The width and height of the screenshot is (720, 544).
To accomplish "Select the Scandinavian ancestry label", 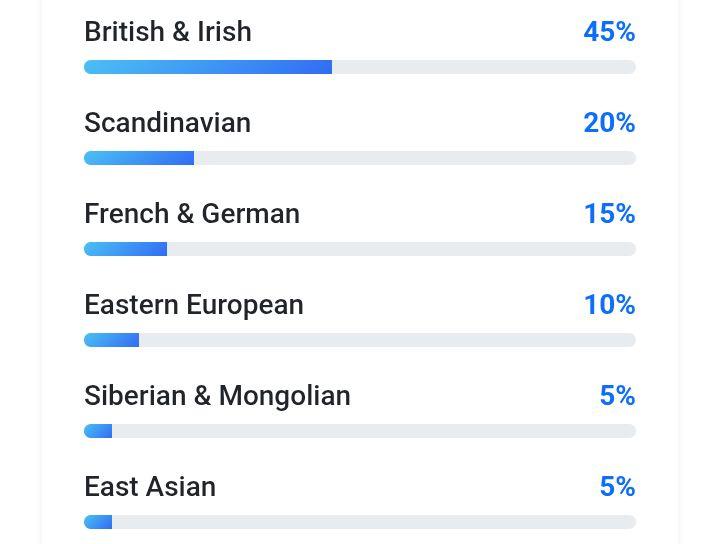I will (167, 123).
